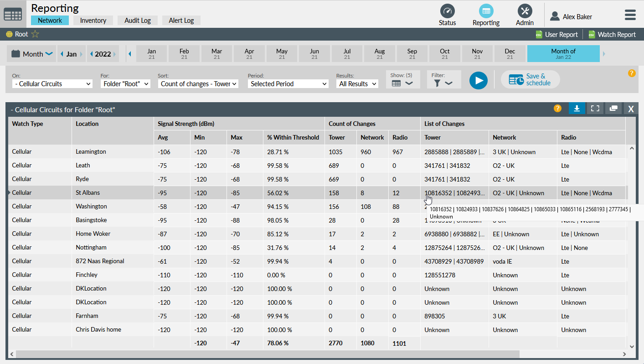Expand the Results dropdown
644x364 pixels.
coord(357,84)
